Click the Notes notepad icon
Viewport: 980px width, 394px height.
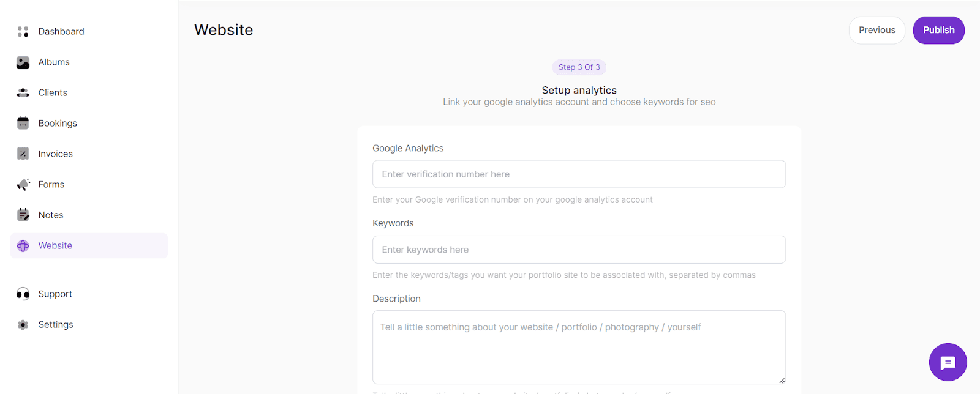(23, 215)
